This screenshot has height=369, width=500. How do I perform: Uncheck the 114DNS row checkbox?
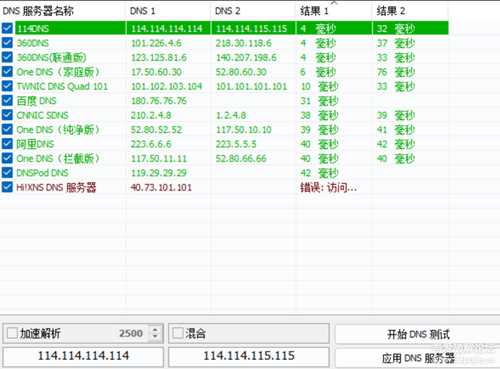click(x=7, y=28)
